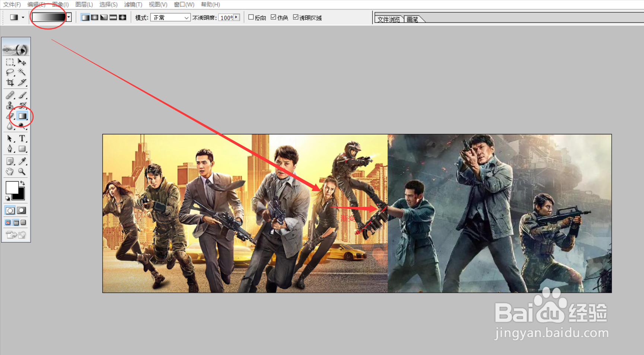
Task: Switch to Quick Mask mode
Action: click(x=22, y=210)
